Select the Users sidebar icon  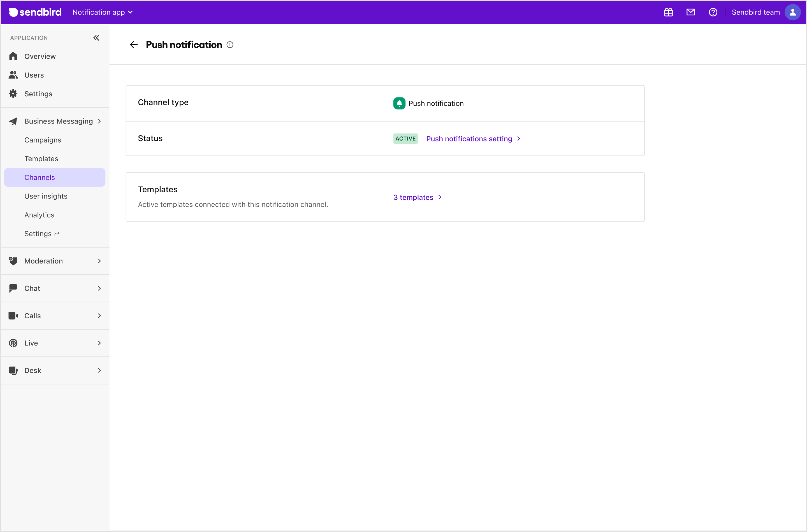(13, 75)
